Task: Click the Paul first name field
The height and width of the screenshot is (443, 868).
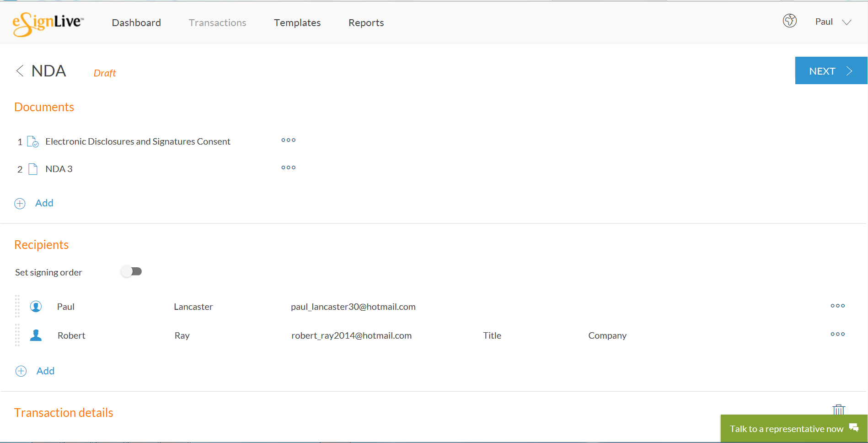Action: click(x=66, y=307)
